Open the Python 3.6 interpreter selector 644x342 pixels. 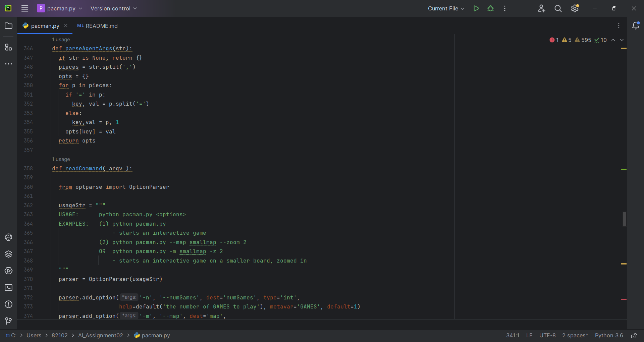(609, 335)
